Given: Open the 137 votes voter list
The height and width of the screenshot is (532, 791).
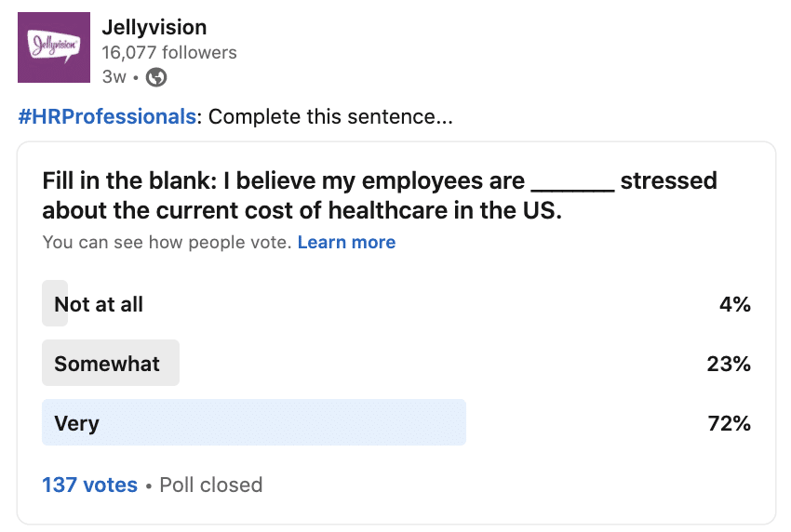Looking at the screenshot, I should 89,485.
